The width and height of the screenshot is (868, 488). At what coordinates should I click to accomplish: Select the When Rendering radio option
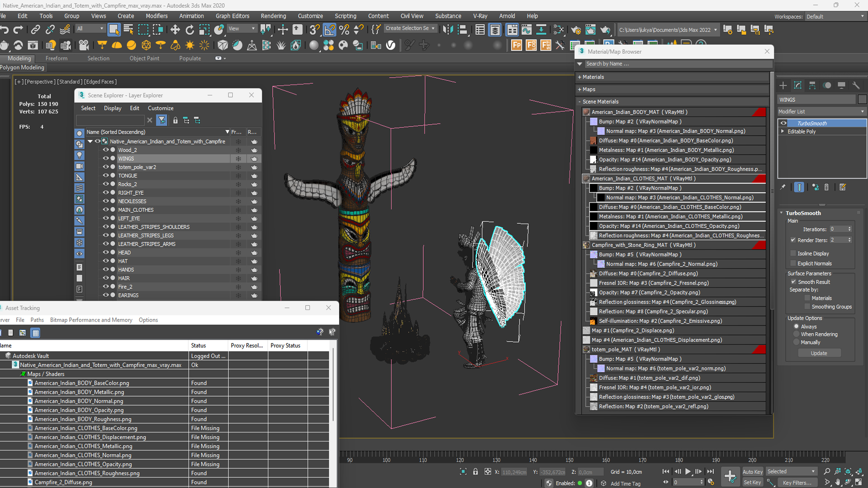797,334
